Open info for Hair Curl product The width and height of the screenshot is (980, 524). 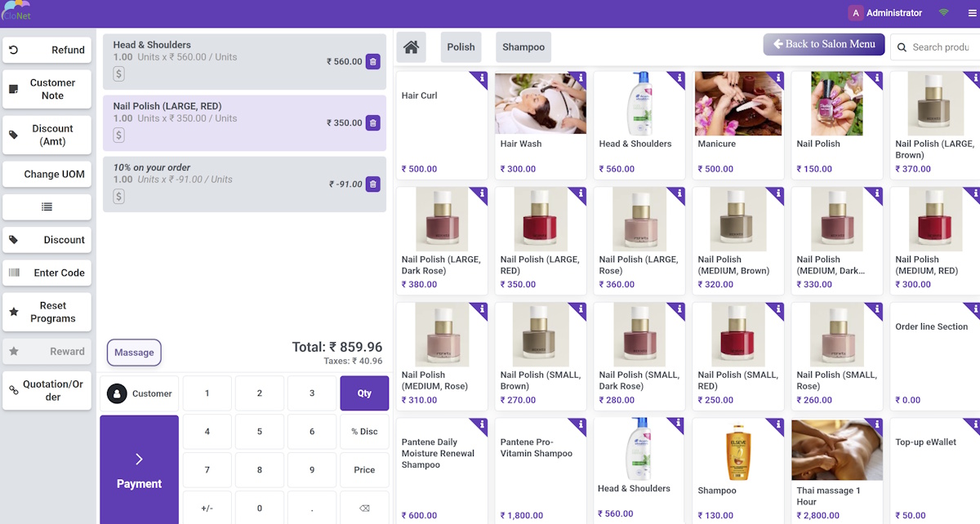[x=481, y=78]
